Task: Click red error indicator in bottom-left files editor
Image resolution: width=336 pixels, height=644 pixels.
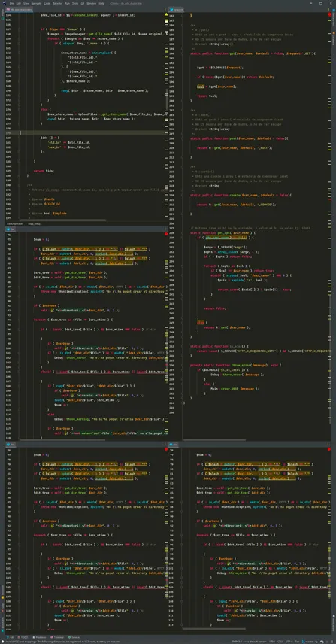Action: click(165, 449)
